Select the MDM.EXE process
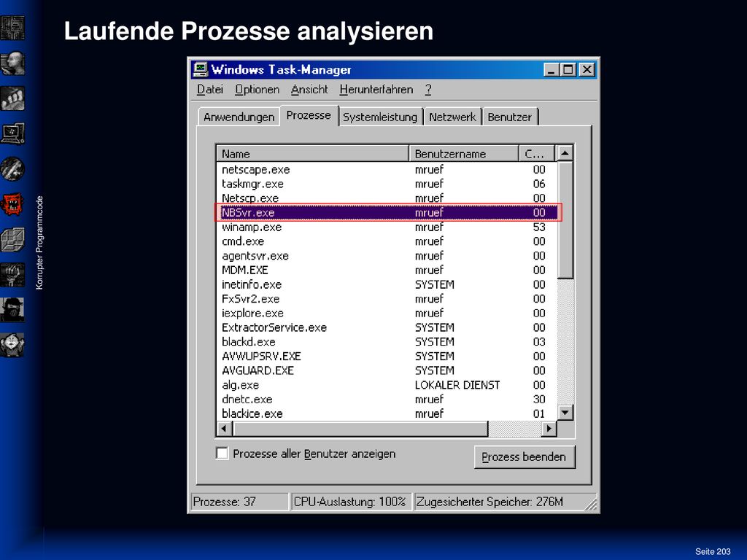The image size is (747, 560). click(x=387, y=270)
